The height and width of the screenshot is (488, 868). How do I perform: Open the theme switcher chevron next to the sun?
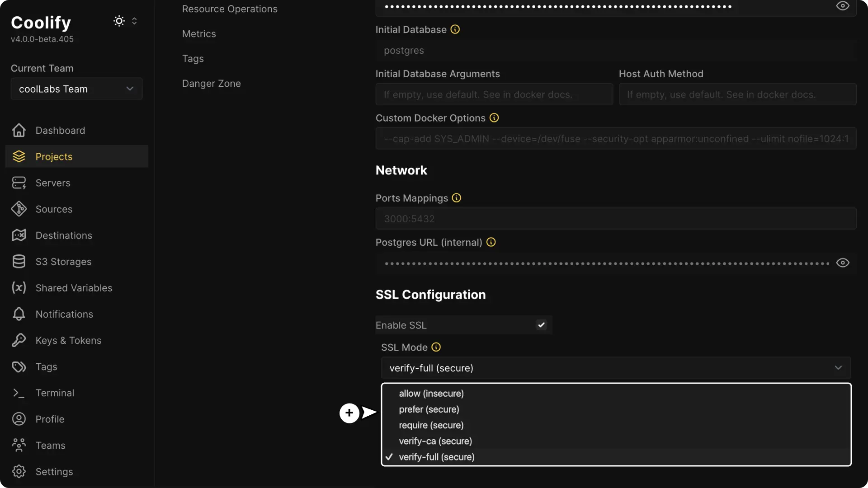134,21
